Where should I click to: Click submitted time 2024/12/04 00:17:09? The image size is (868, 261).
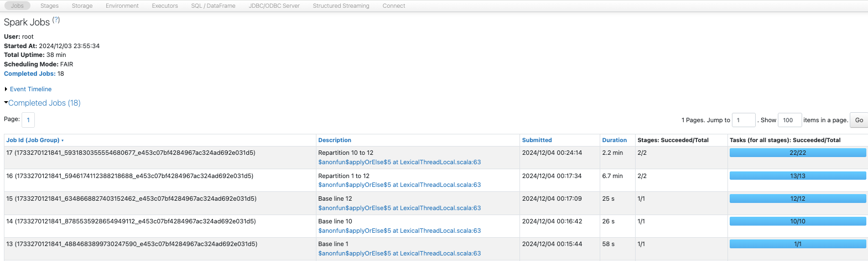552,199
